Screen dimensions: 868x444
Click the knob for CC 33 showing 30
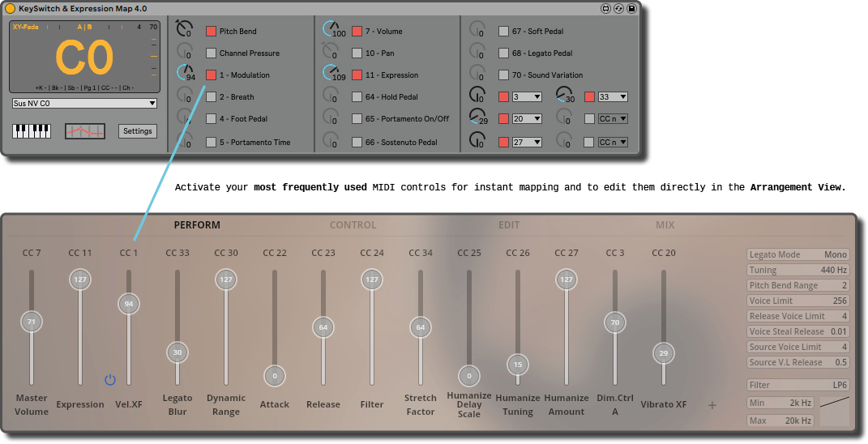coord(564,95)
